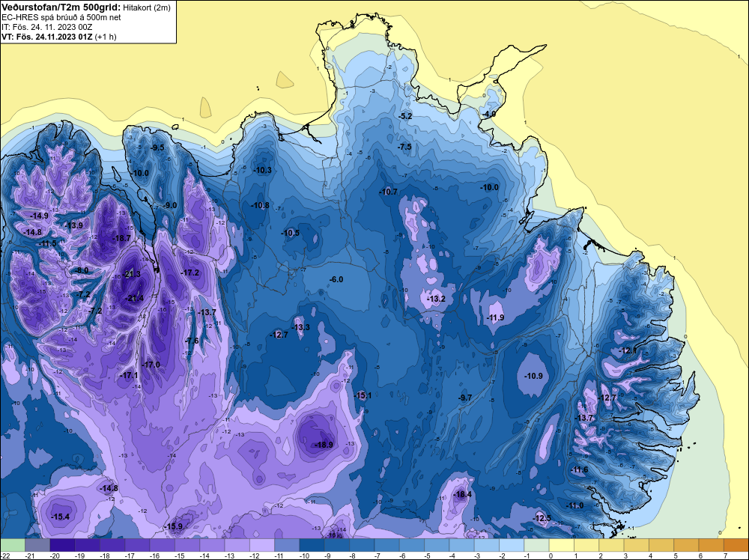Click the -18.9 temperature label
The height and width of the screenshot is (560, 749).
pyautogui.click(x=324, y=445)
